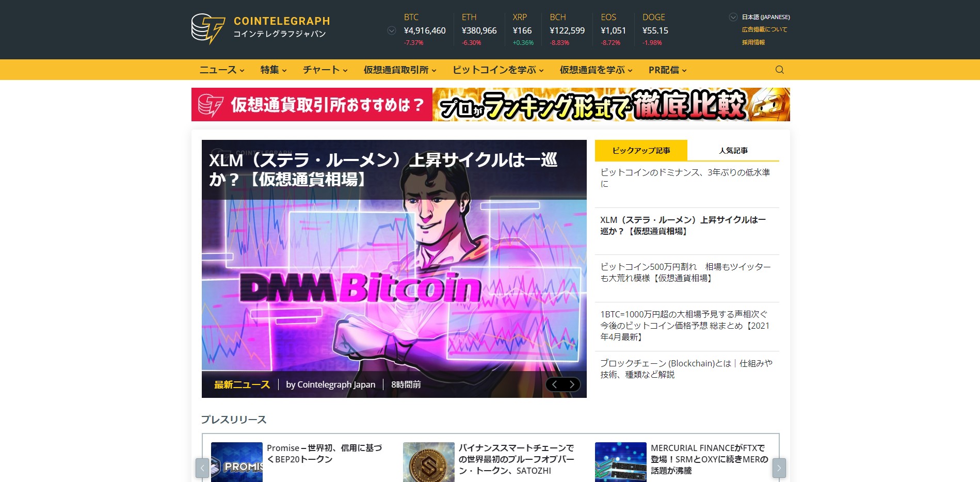Click the 広告掲載について link
Image resolution: width=980 pixels, height=482 pixels.
[x=764, y=29]
